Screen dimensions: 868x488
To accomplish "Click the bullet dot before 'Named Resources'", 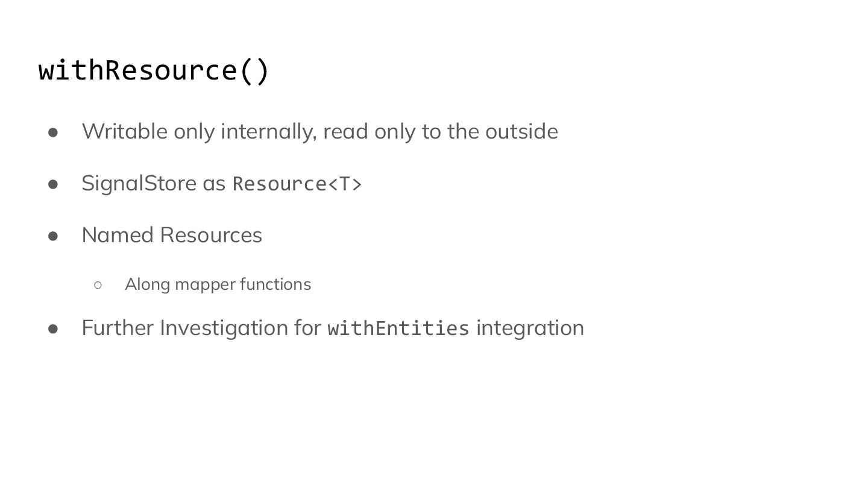I will point(53,236).
